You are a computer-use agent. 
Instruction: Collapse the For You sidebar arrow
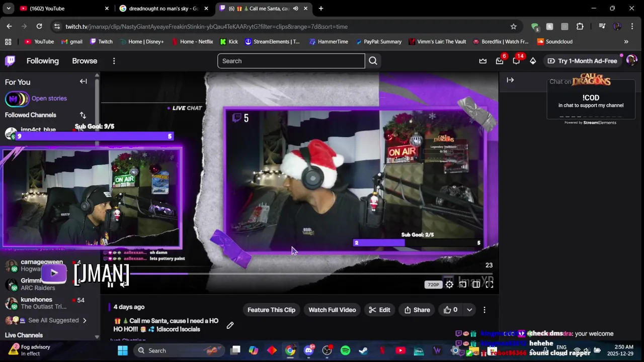pos(84,81)
